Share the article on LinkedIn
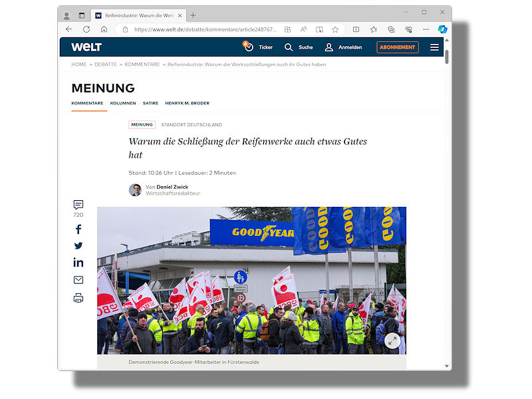The height and width of the screenshot is (399, 532). tap(78, 262)
